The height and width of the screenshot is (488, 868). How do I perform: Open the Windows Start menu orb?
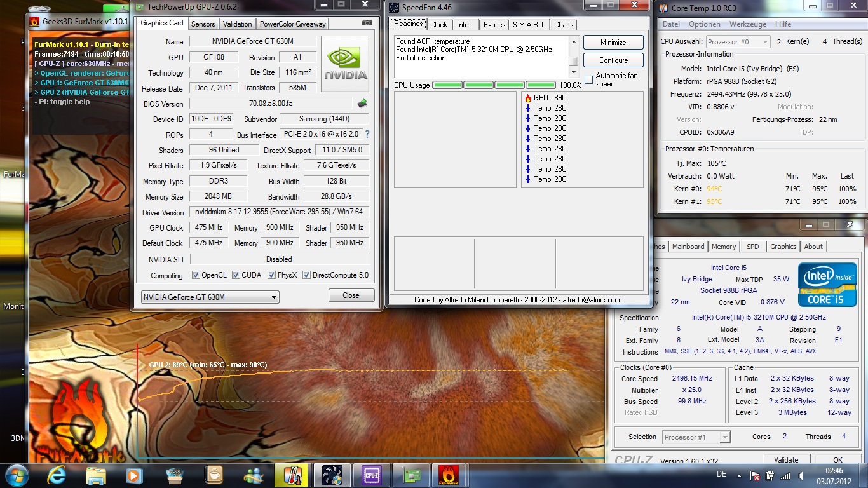pos(16,475)
